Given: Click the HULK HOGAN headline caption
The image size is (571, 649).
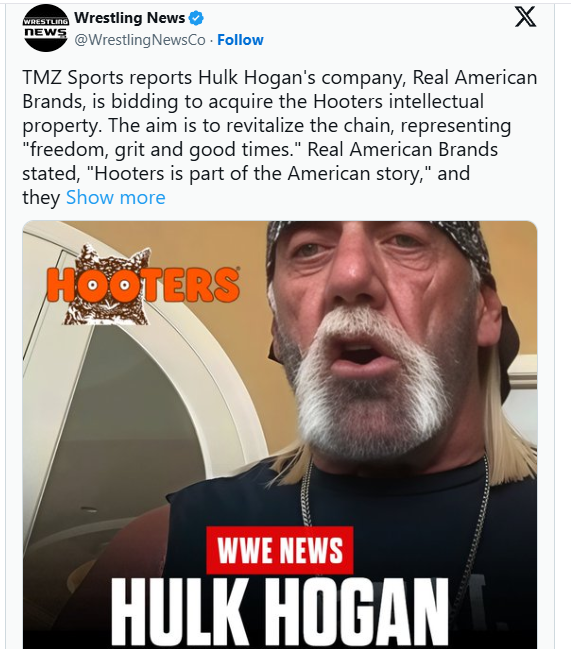Looking at the screenshot, I should click(x=280, y=611).
